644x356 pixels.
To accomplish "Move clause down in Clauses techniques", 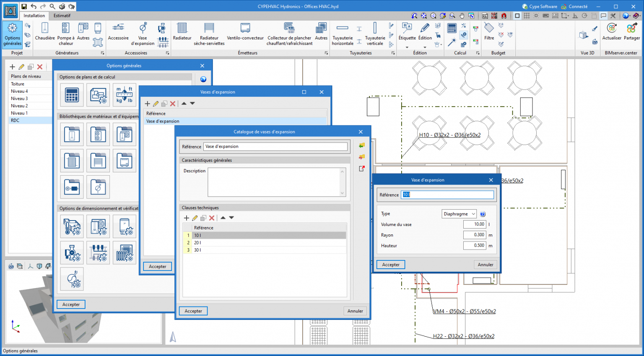I will click(231, 218).
